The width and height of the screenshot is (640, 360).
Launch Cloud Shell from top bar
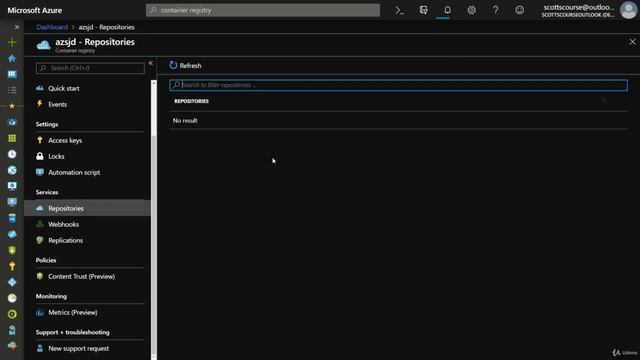pyautogui.click(x=400, y=10)
